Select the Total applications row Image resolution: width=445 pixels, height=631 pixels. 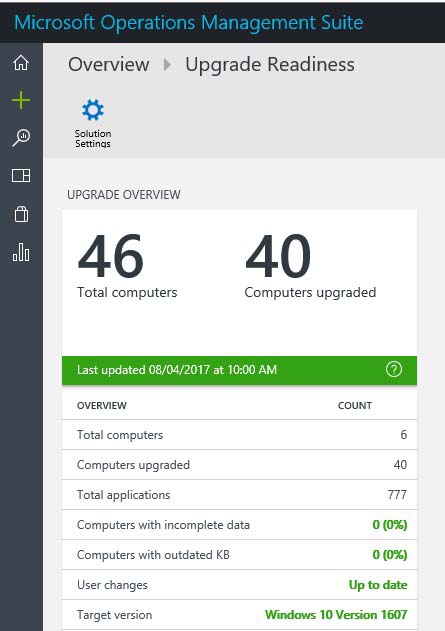(x=239, y=495)
